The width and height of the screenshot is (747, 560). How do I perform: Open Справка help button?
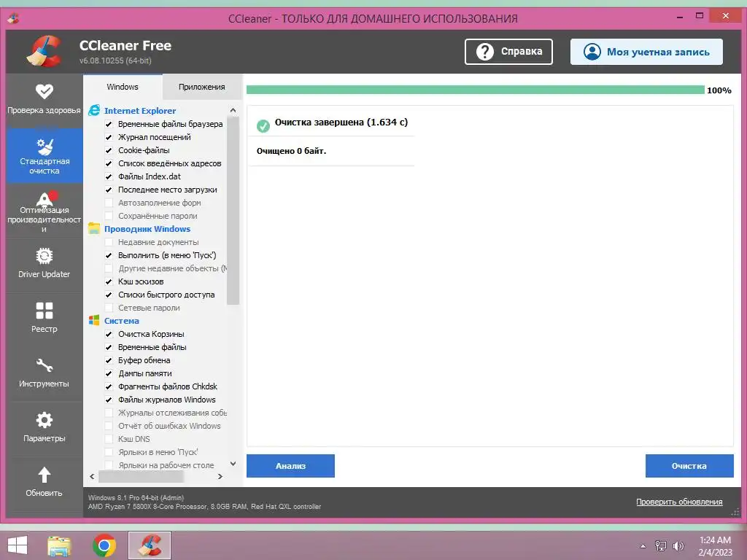[x=508, y=52]
